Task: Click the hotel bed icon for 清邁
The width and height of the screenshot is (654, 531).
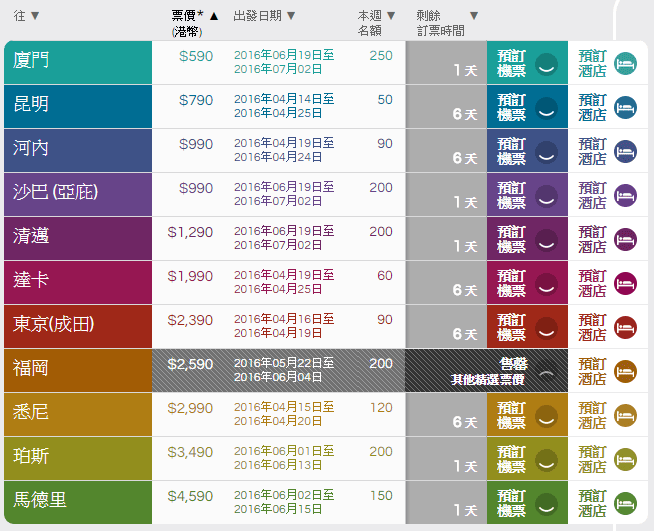Action: pyautogui.click(x=625, y=240)
